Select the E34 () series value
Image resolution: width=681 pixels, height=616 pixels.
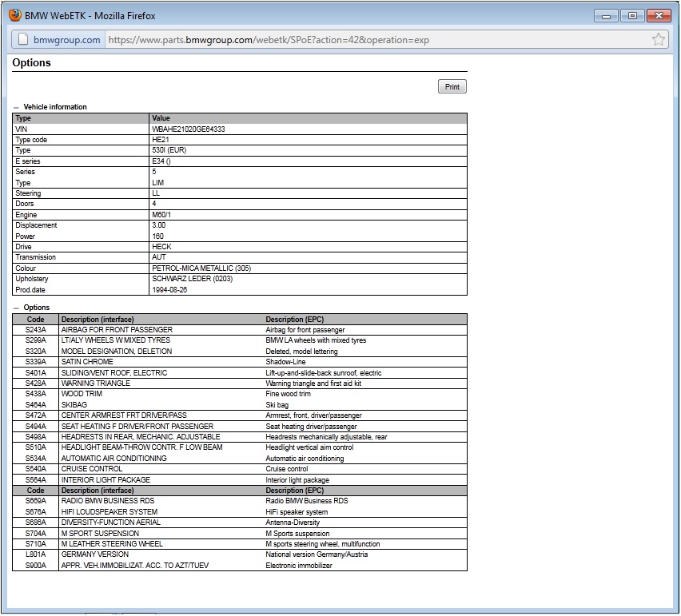[161, 161]
